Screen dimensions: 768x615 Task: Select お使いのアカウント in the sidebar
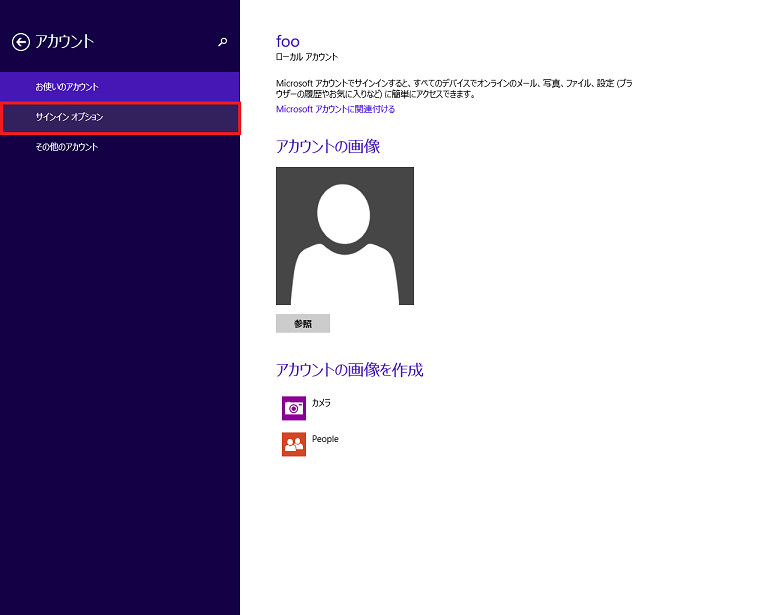[x=119, y=87]
